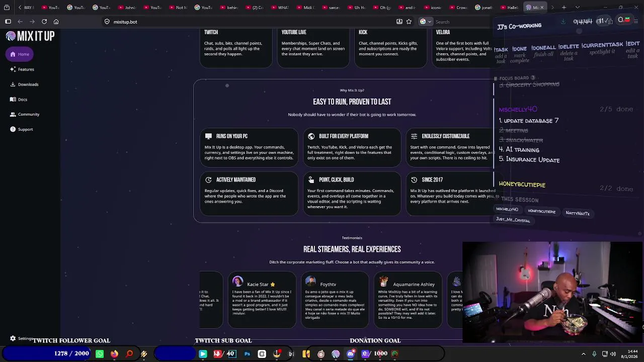Click the "Real Streamers, Real Experiences" heading
The width and height of the screenshot is (644, 362).
(352, 249)
